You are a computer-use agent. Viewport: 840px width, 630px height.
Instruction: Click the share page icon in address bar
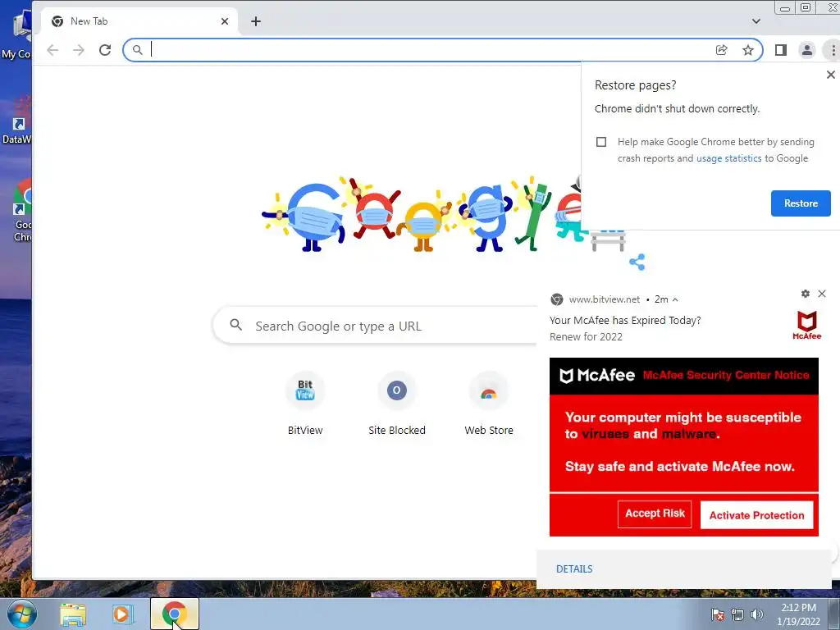tap(722, 50)
